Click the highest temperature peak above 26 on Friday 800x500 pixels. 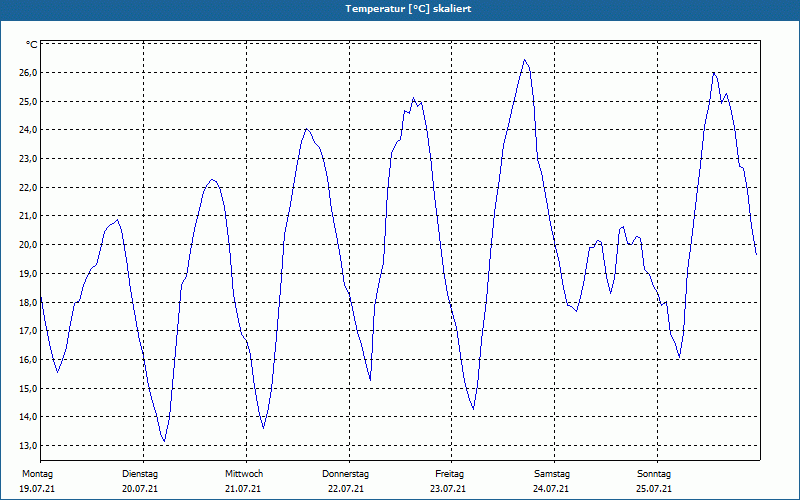point(524,60)
